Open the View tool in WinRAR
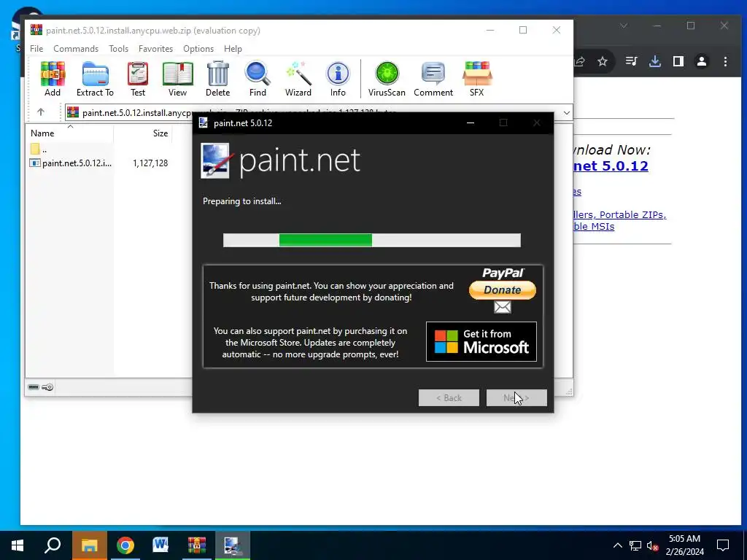 coord(178,79)
